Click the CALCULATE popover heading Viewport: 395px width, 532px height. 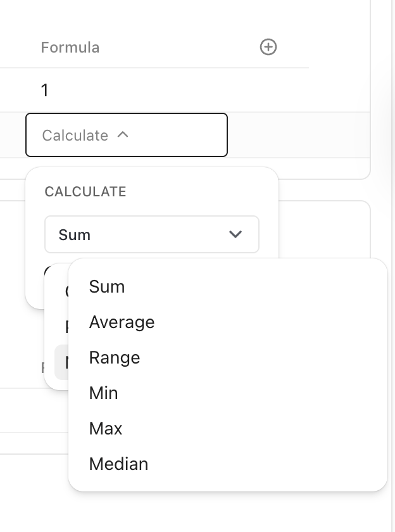[85, 191]
